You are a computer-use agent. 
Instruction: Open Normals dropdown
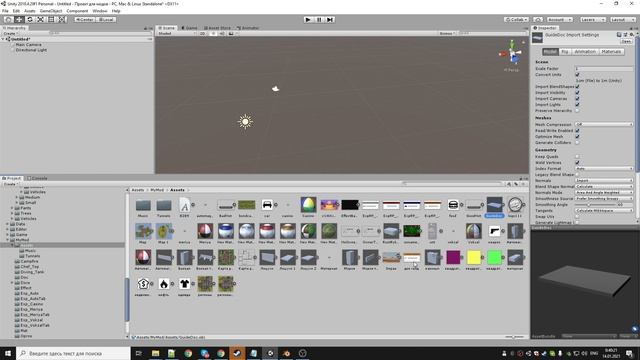[604, 180]
